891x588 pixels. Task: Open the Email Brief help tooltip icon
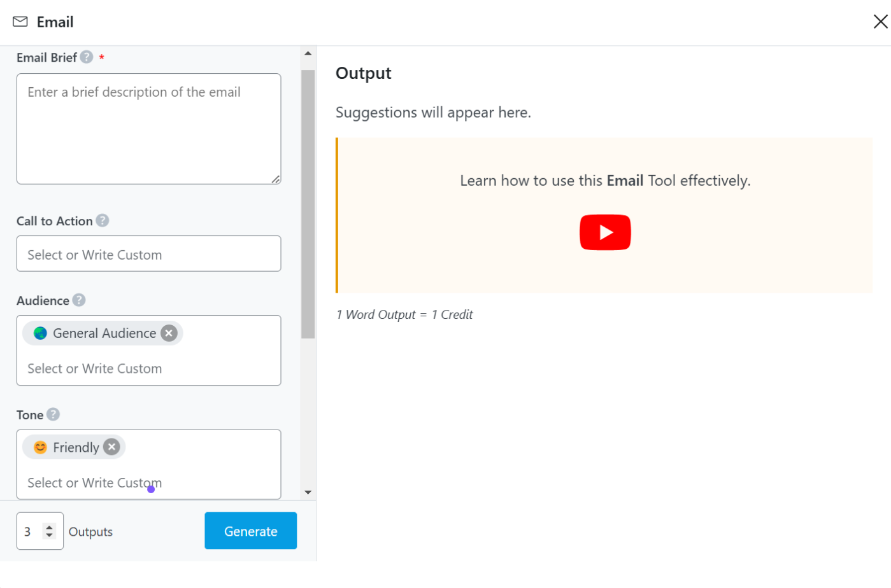tap(87, 57)
